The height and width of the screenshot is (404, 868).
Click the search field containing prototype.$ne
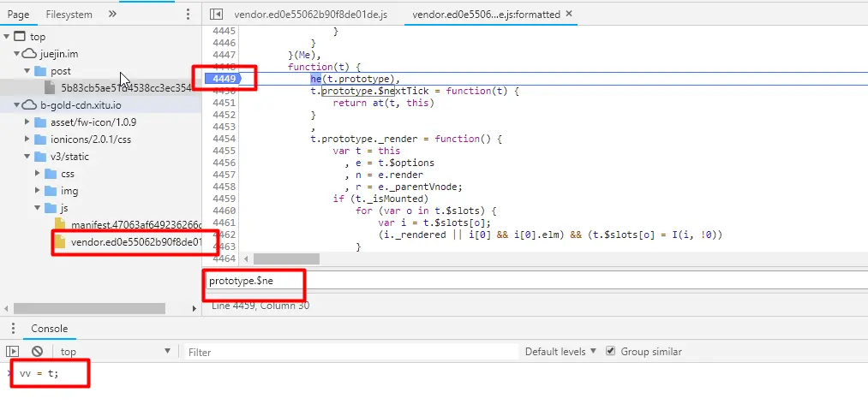pos(536,281)
